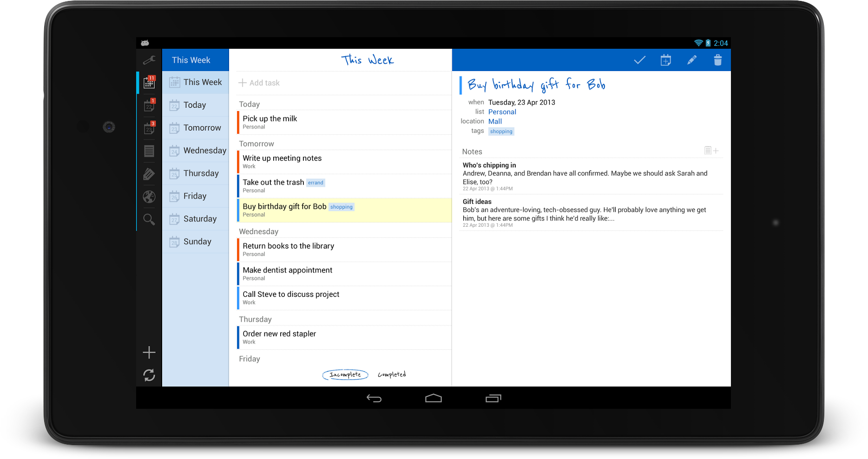Image resolution: width=868 pixels, height=459 pixels.
Task: Click the shopping tag in details
Action: tap(501, 131)
